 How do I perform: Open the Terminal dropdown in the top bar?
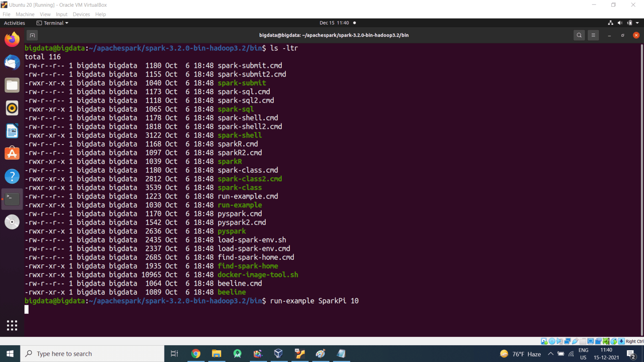coord(52,23)
